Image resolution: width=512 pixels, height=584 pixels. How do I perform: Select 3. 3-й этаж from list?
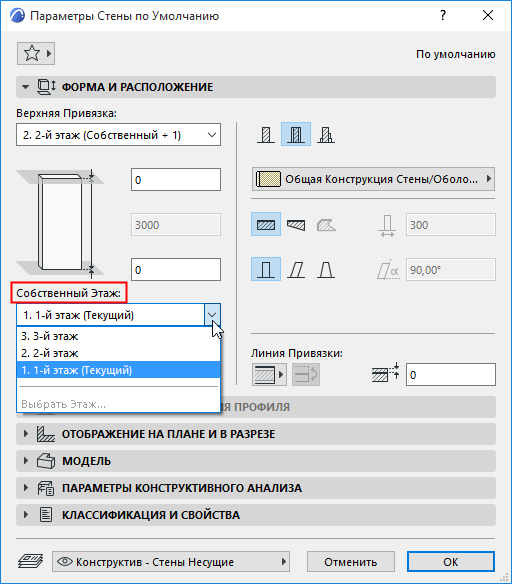click(118, 336)
